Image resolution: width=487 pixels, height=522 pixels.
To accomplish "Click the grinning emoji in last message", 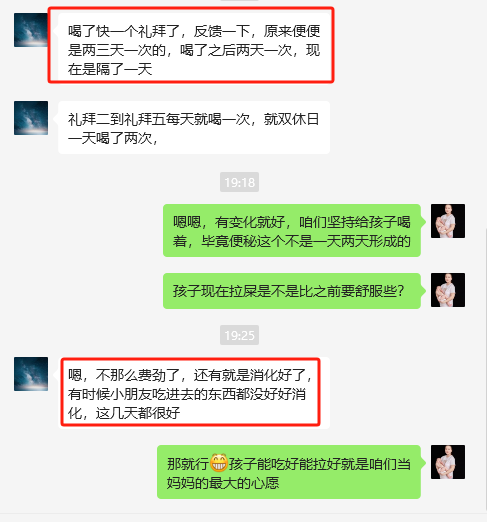I will point(219,463).
